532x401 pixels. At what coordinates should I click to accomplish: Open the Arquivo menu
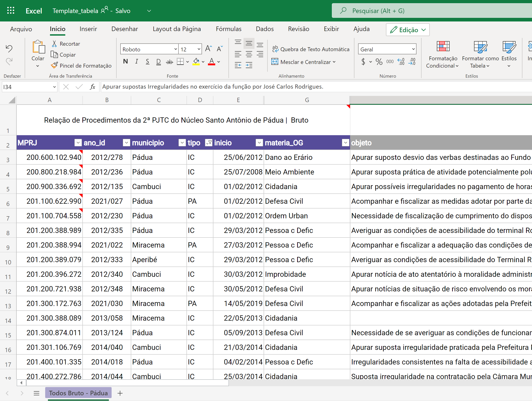click(x=21, y=29)
